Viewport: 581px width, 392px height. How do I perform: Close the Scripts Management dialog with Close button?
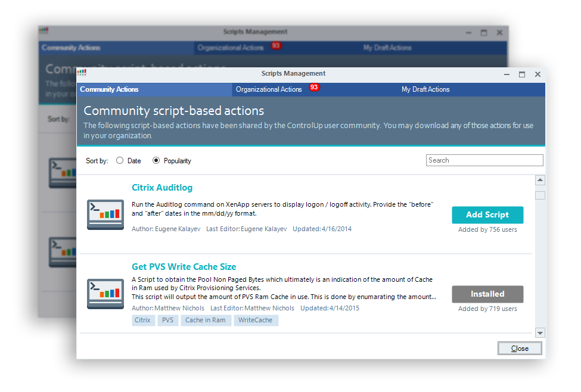coord(520,349)
